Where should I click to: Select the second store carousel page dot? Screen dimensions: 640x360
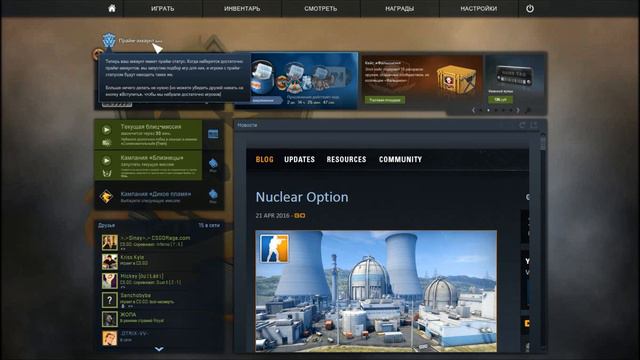pos(488,110)
